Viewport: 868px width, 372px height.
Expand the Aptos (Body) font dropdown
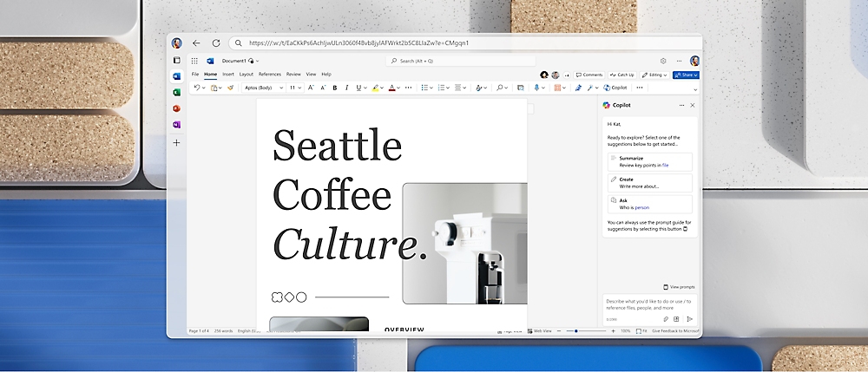(x=262, y=88)
